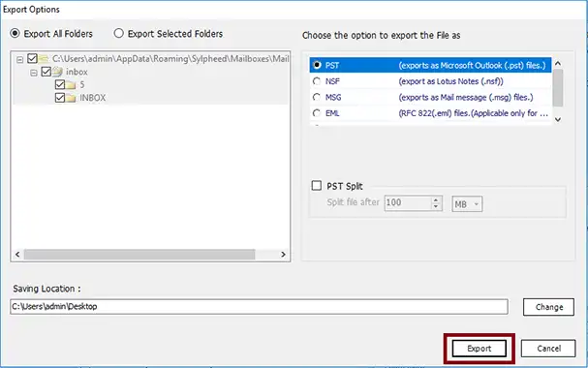The image size is (588, 368).
Task: Click the Export button
Action: pos(479,349)
